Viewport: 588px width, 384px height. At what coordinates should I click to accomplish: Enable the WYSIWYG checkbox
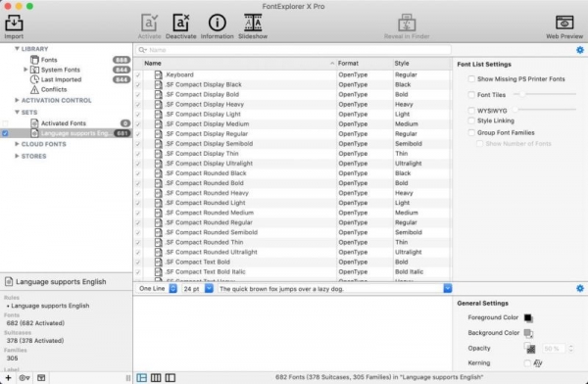point(471,111)
